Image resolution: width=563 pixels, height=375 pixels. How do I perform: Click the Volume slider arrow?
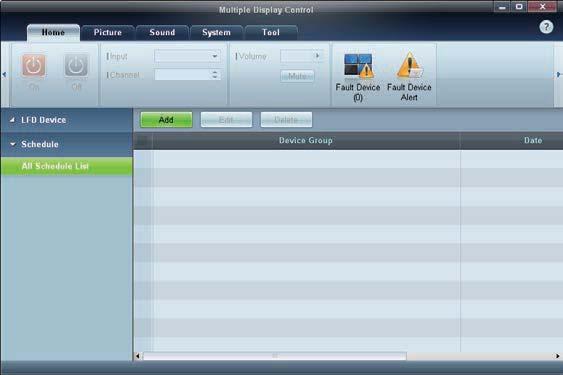[317, 56]
